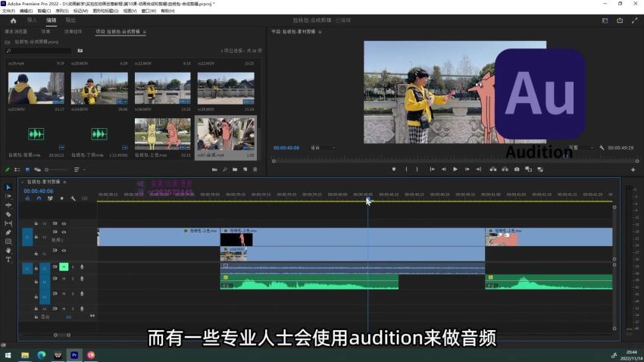
Task: Unmute A1 track green M button
Action: [64, 267]
